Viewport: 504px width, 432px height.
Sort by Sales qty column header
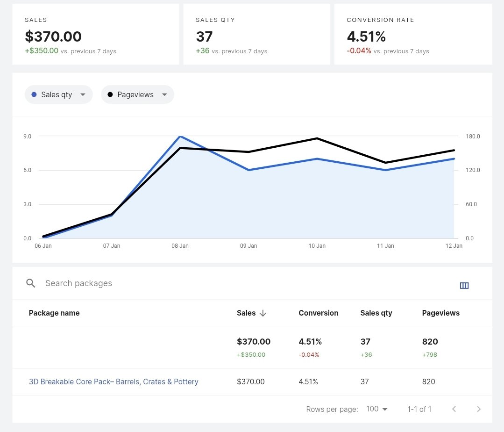376,313
